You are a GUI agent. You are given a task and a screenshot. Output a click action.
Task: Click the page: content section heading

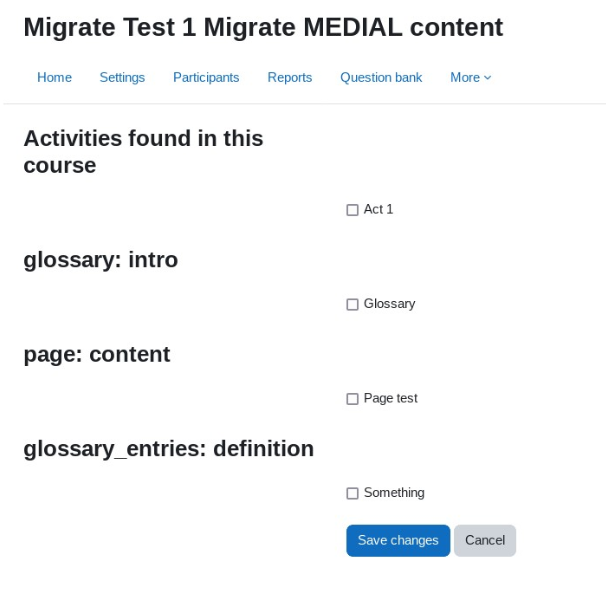(97, 354)
